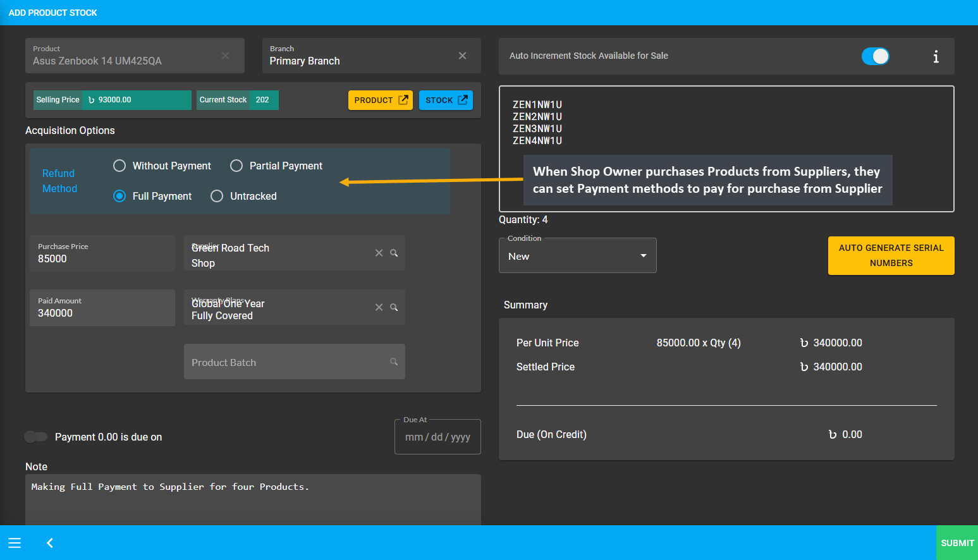The image size is (978, 560).
Task: Clear the Global One Year warranty plan
Action: coord(379,307)
